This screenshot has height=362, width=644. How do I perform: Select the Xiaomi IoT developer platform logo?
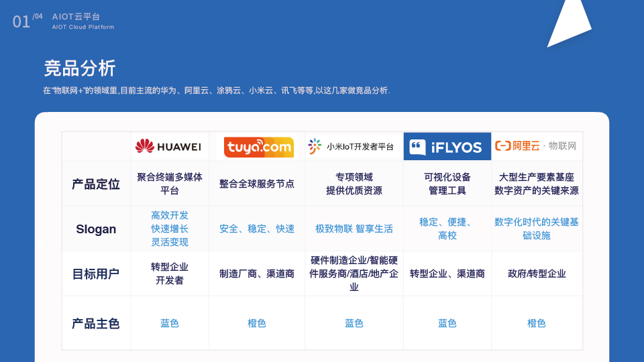351,146
